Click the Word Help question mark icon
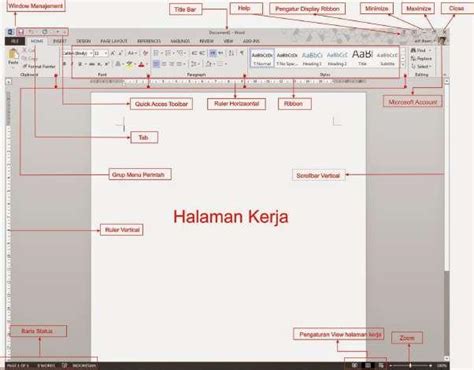 tap(403, 32)
